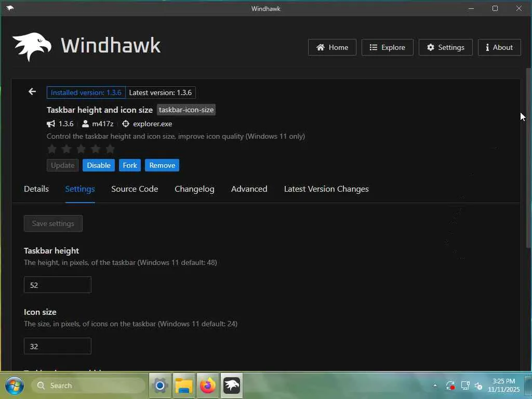Open the Advanced tab
Viewport: 532px width, 399px height.
tap(249, 189)
